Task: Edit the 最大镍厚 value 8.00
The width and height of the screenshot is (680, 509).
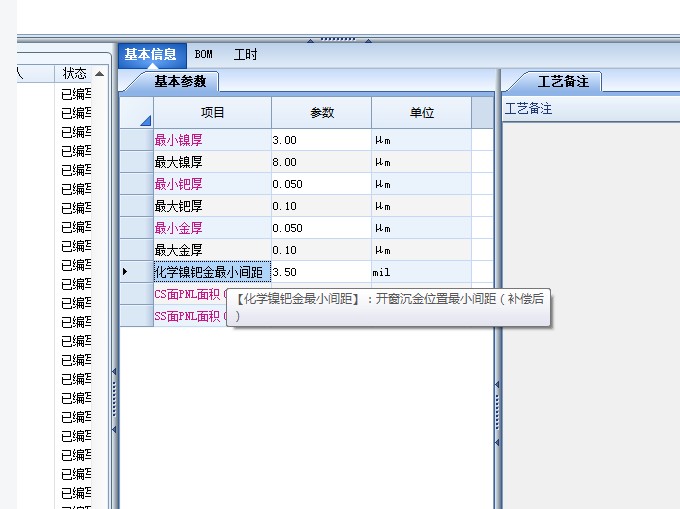Action: [x=321, y=162]
